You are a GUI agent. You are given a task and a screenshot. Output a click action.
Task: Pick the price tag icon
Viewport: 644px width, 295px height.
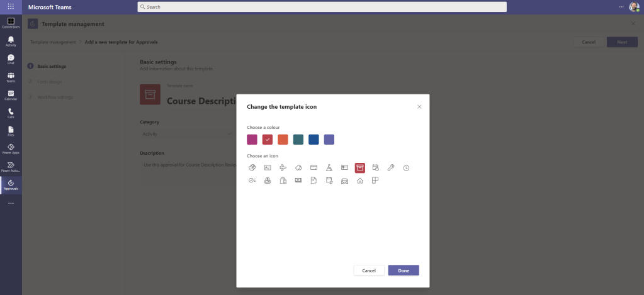coord(298,167)
